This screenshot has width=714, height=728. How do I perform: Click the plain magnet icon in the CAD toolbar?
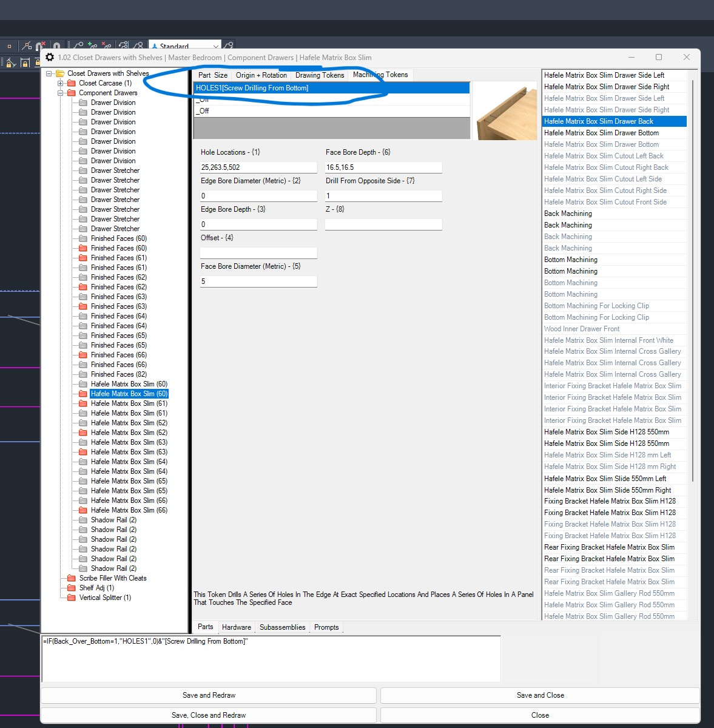[56, 45]
